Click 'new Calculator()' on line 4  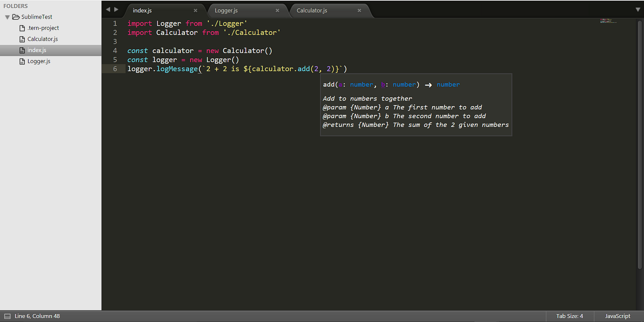click(x=239, y=51)
